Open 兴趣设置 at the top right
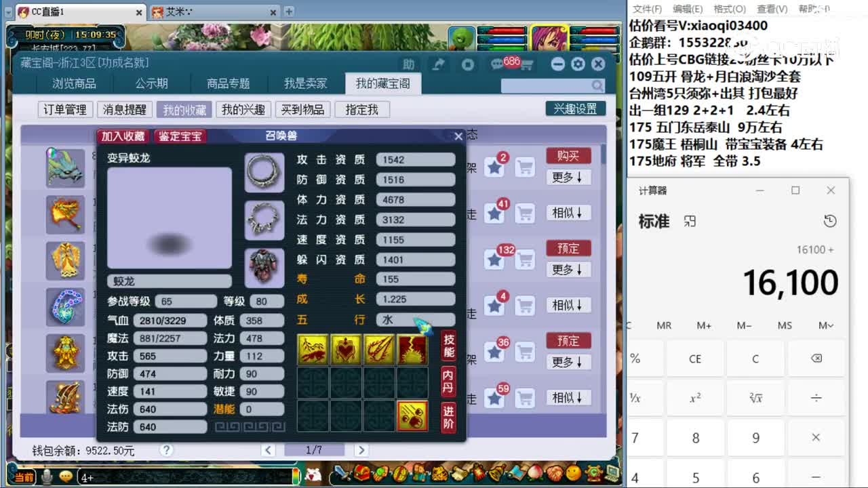This screenshot has width=868, height=488. (x=575, y=109)
